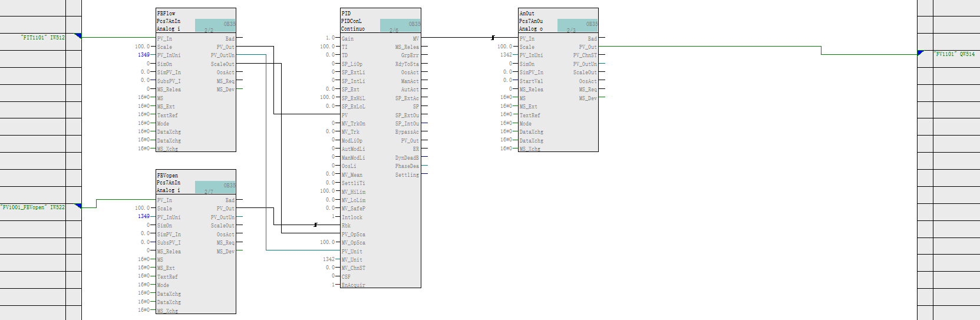Click the "FIT1101" IW512 sheet bar entry
980x320 pixels.
[42, 37]
